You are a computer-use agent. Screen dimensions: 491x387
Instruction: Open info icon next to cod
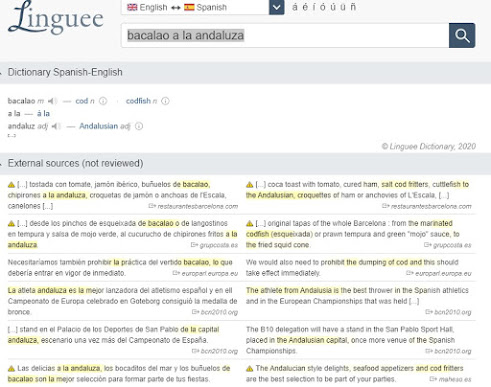pyautogui.click(x=103, y=101)
